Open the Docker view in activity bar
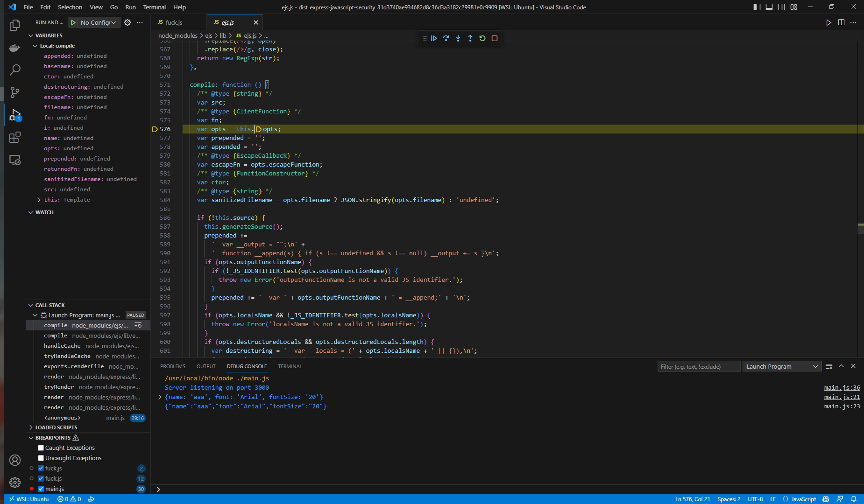864x504 pixels. [x=15, y=48]
